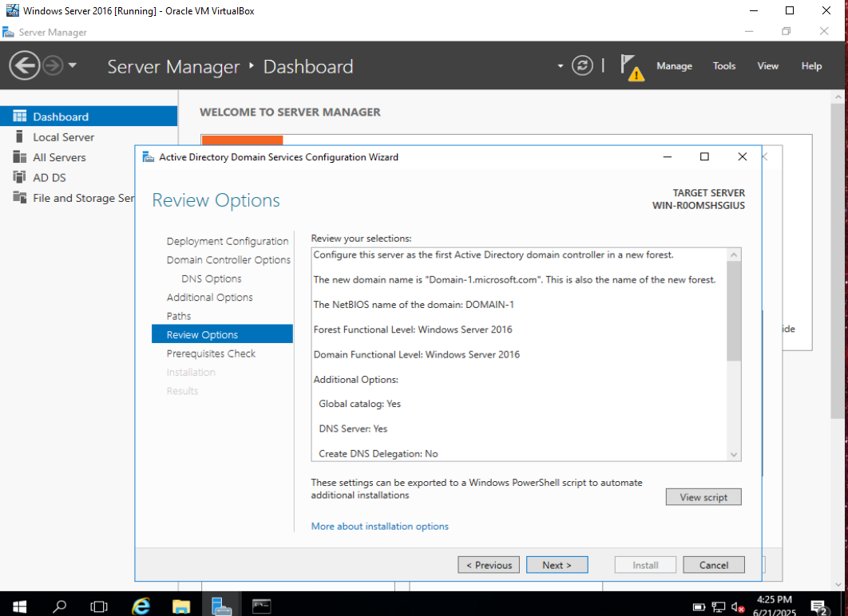Go to DNS Options step

click(212, 278)
